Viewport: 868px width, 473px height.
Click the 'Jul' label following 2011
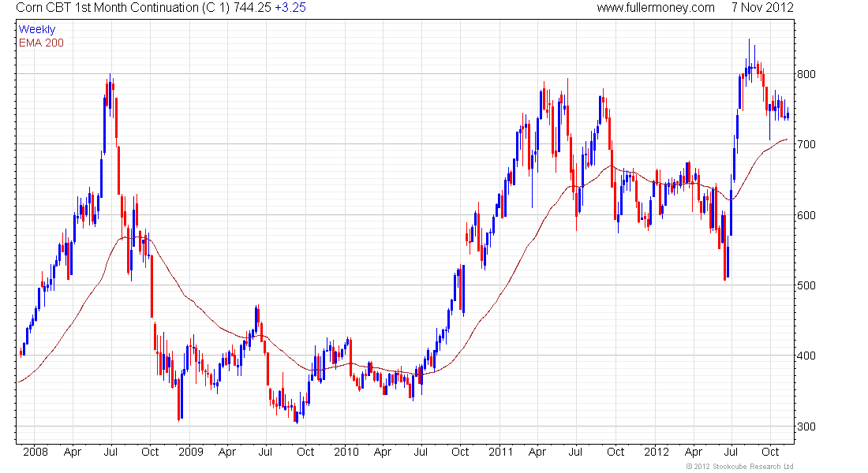click(576, 452)
